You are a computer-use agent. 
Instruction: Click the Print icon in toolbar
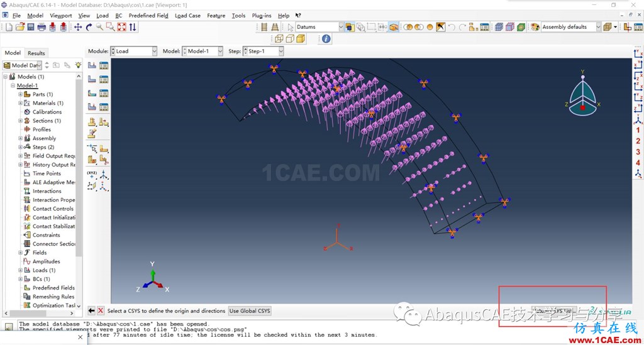point(42,27)
